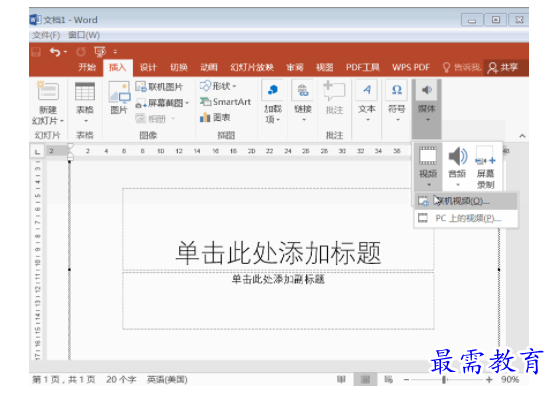Insert SmartArt graphic
552x393 pixels.
[x=225, y=102]
